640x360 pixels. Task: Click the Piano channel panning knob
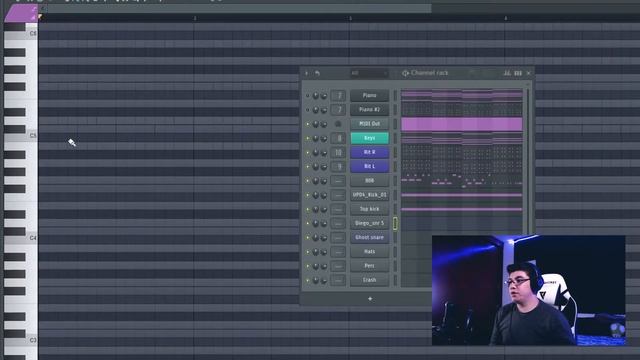click(316, 96)
